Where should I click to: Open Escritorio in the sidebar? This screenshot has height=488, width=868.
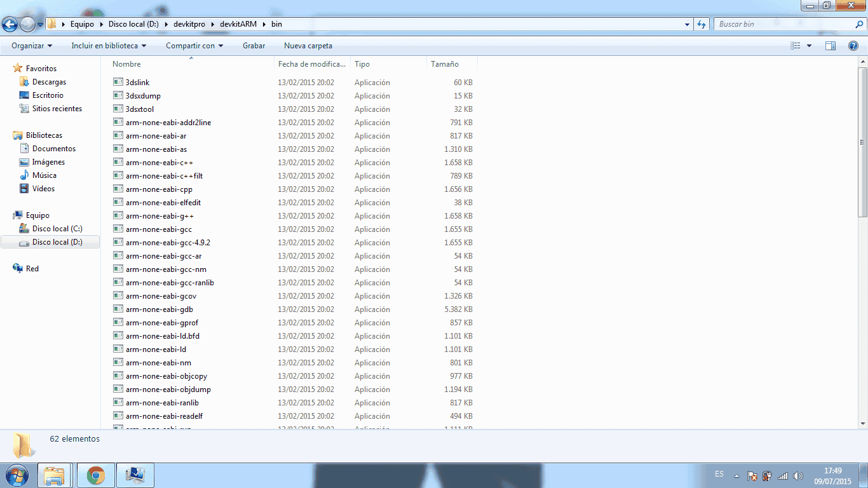click(48, 95)
